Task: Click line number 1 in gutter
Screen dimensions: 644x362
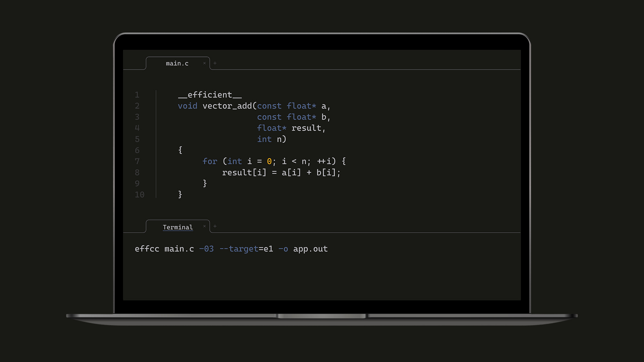Action: (137, 95)
